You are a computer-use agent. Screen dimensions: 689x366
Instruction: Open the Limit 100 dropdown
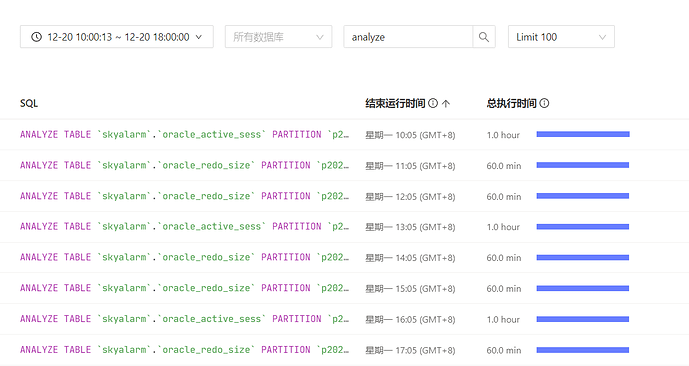pyautogui.click(x=561, y=37)
